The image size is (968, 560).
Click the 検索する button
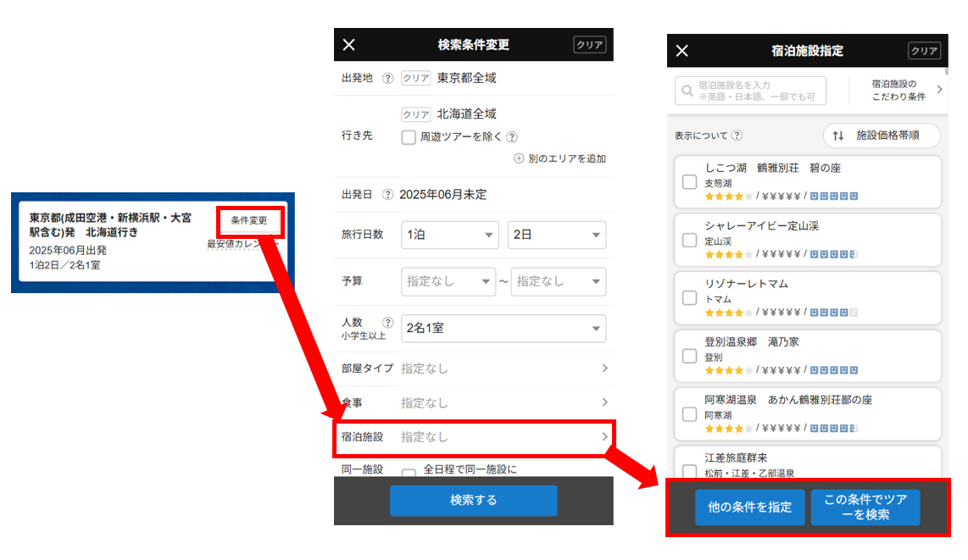point(473,501)
